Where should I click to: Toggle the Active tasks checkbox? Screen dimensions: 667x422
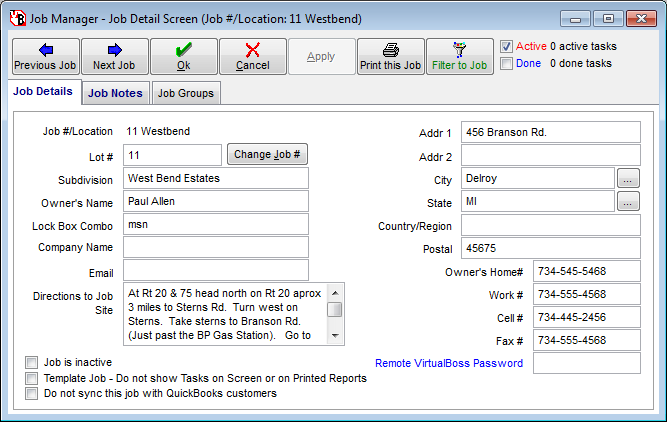[x=507, y=46]
